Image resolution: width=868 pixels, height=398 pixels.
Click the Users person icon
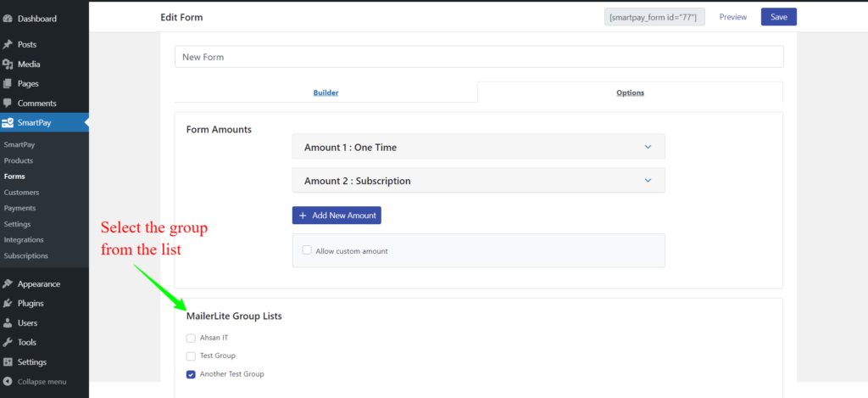tap(8, 322)
